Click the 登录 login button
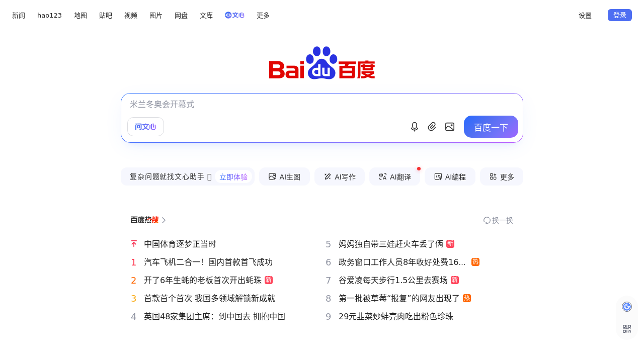This screenshot has width=644, height=362. point(619,15)
